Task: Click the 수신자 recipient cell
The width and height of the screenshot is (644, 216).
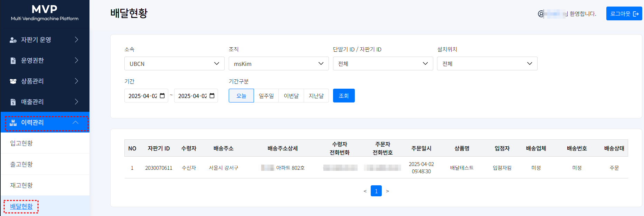Action: tap(189, 168)
